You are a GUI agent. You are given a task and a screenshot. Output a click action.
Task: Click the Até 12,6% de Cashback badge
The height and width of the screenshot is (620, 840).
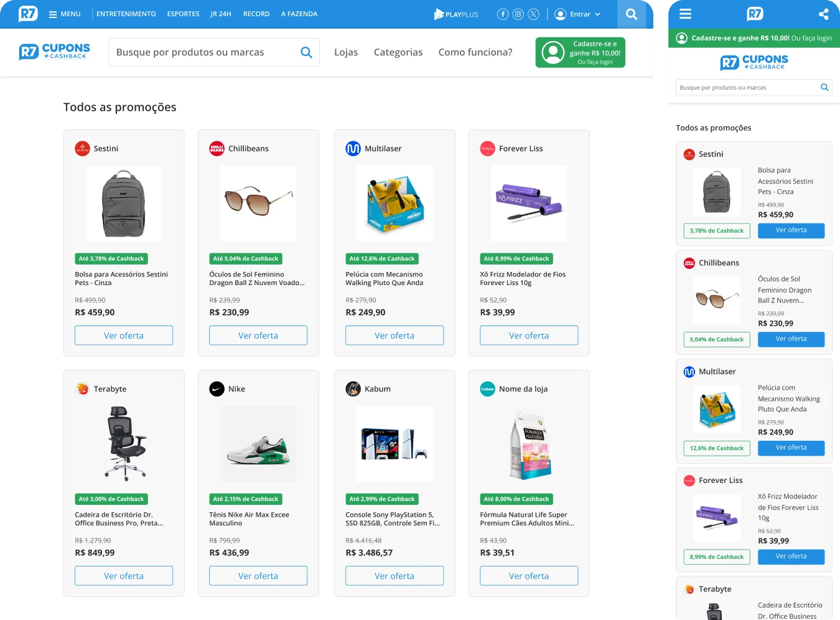point(382,258)
